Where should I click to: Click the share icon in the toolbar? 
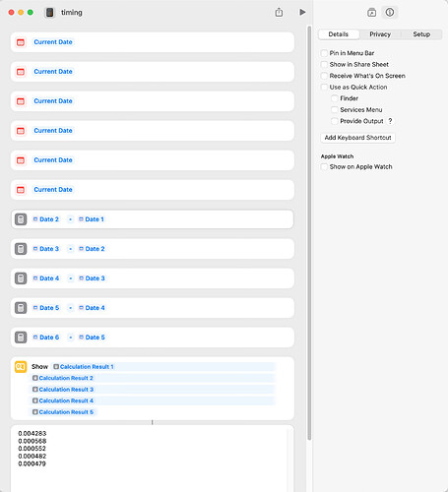coord(279,13)
